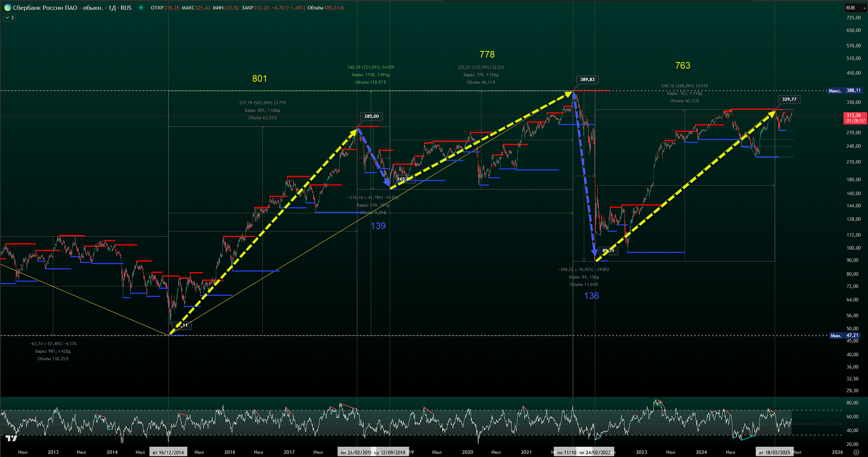The image size is (868, 457).
Task: Click the yellow 801 bar-count annotation
Action: 259,79
